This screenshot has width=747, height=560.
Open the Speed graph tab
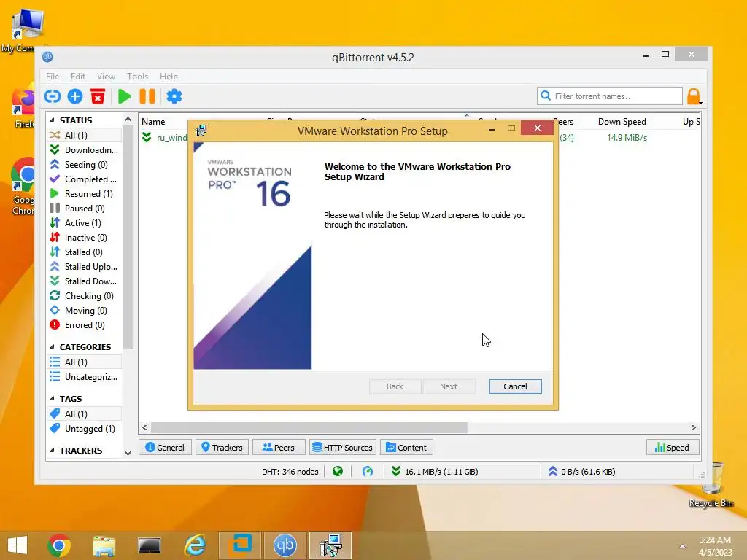tap(672, 448)
